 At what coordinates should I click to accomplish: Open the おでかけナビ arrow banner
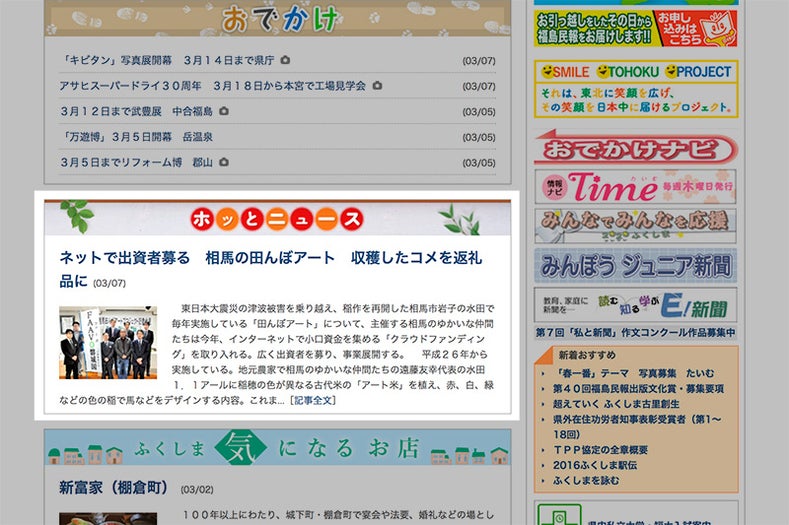pos(635,150)
